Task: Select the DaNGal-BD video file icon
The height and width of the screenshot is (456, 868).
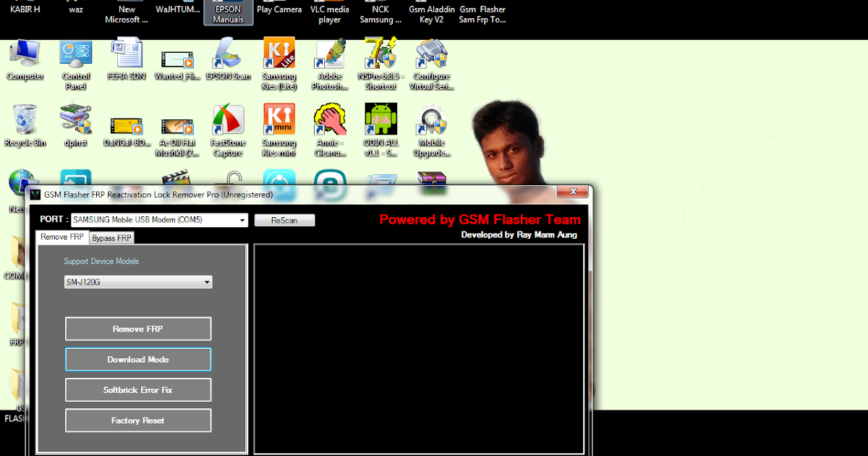Action: coord(127,132)
